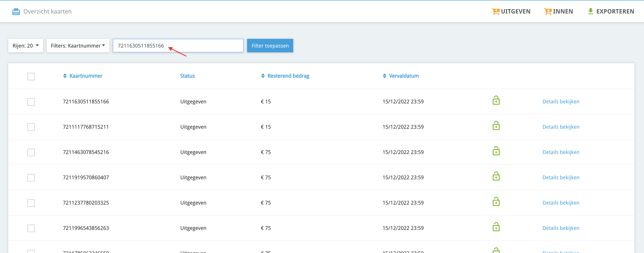Click the green lock icon for card 7211630511855166
The height and width of the screenshot is (253, 644).
coord(496,101)
